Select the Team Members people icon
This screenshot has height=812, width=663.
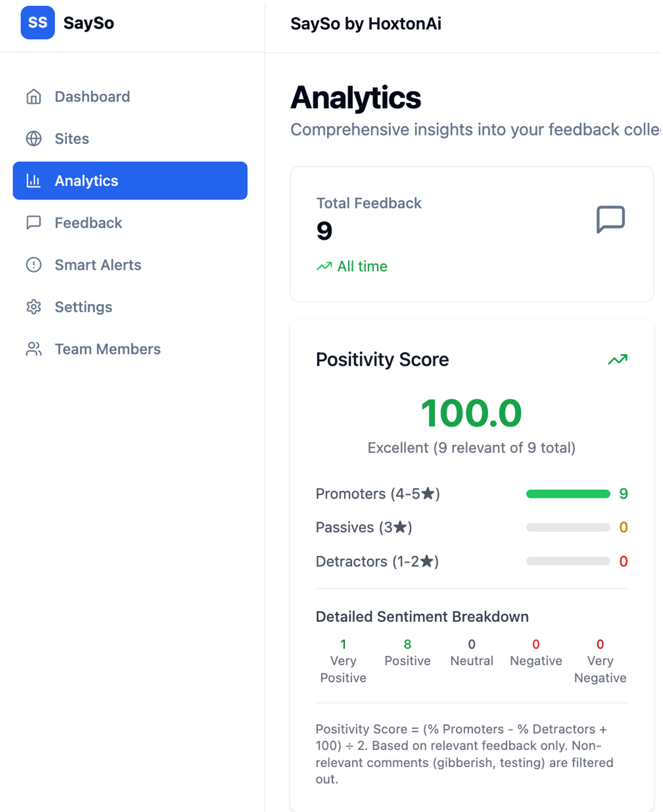tap(34, 349)
